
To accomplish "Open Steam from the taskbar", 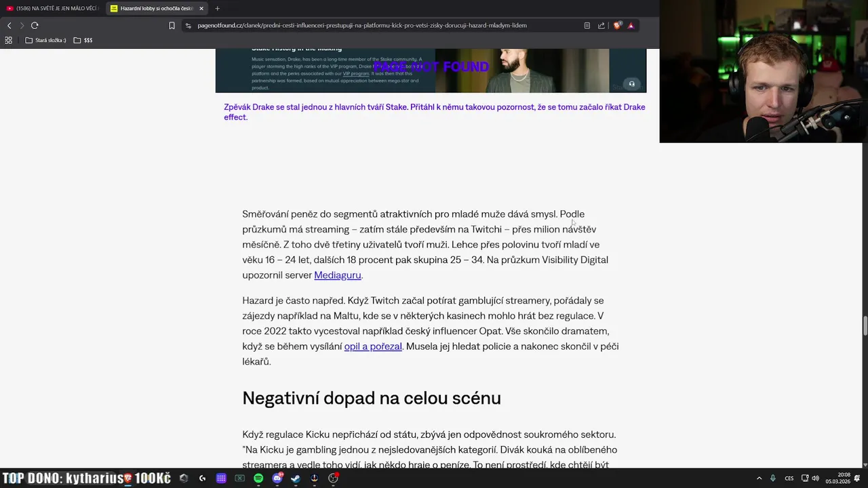I will pos(296,479).
